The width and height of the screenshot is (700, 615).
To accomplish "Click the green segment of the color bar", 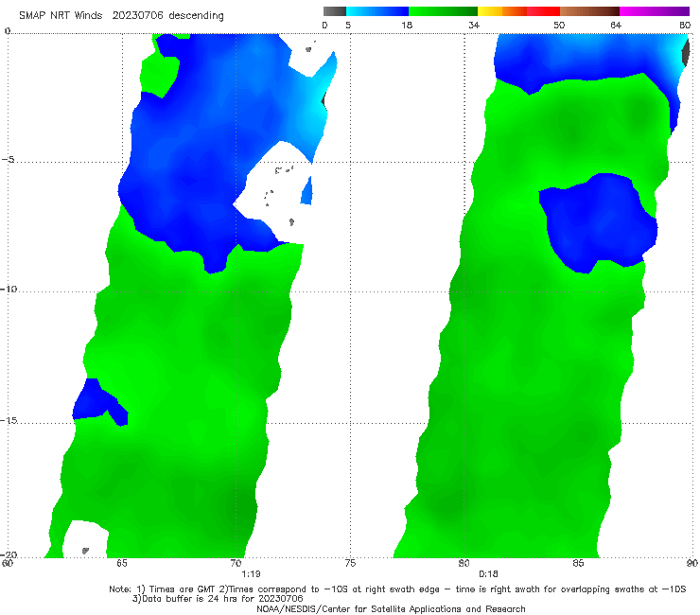I will pos(443,11).
